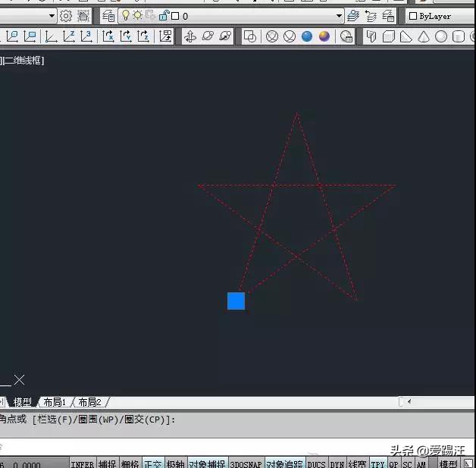The height and width of the screenshot is (468, 476).
Task: Select the Constrained Orbit tool
Action: click(190, 36)
